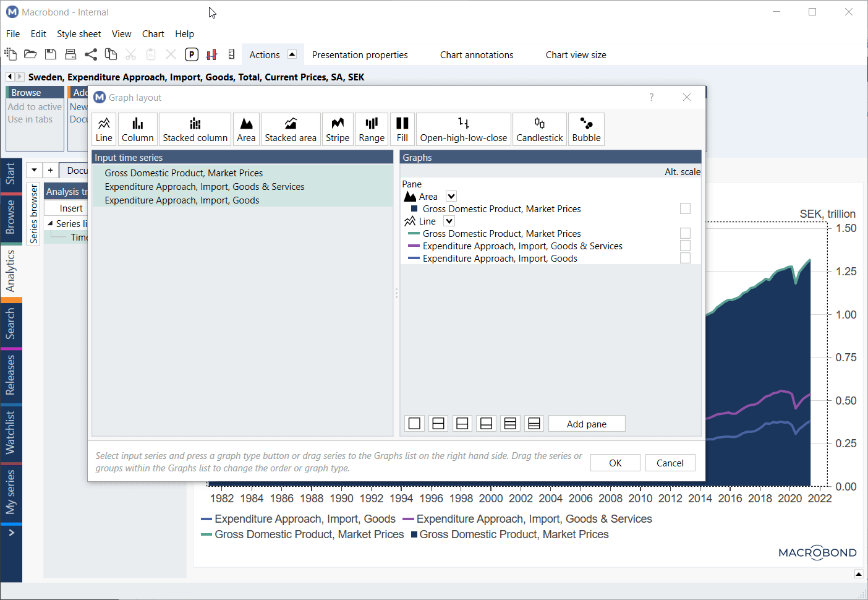Select Expenditure Approach, Import, Goods input series
The height and width of the screenshot is (600, 868).
pyautogui.click(x=242, y=200)
